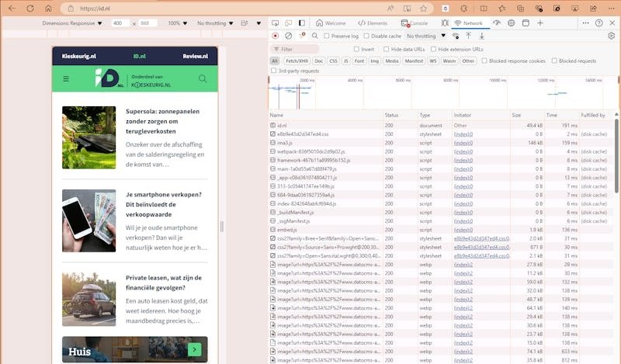Open network conditions wifi-gear icon
Viewport: 621px width, 364px height.
pyautogui.click(x=456, y=36)
